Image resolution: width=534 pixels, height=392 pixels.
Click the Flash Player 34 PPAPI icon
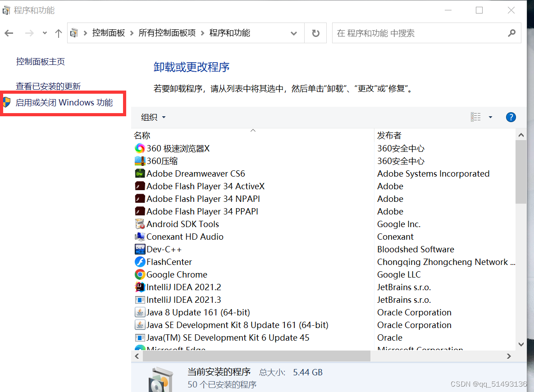[140, 211]
